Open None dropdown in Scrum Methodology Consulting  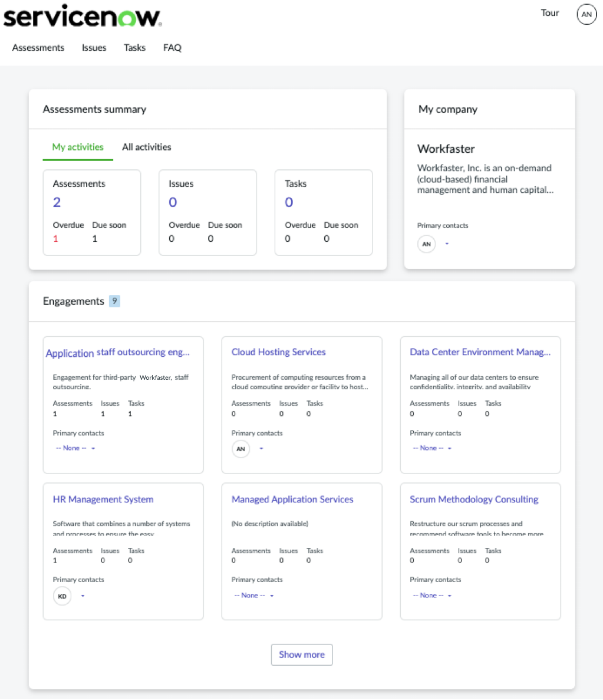pyautogui.click(x=432, y=595)
